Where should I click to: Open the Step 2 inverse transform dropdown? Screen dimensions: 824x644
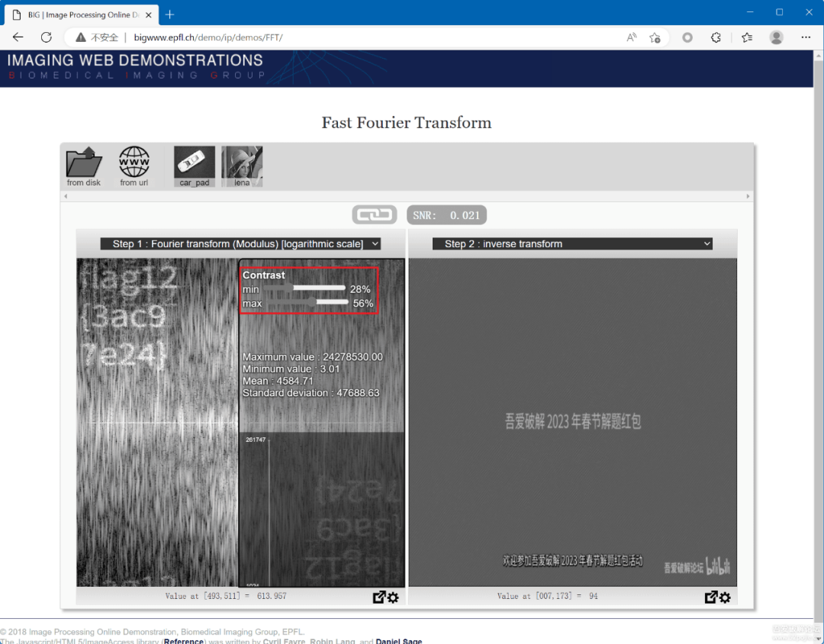pyautogui.click(x=572, y=244)
